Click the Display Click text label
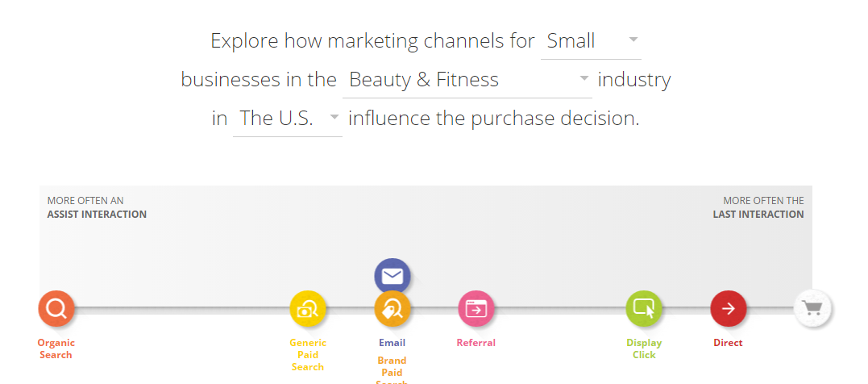Viewport: 868px width, 384px height. pyautogui.click(x=644, y=349)
